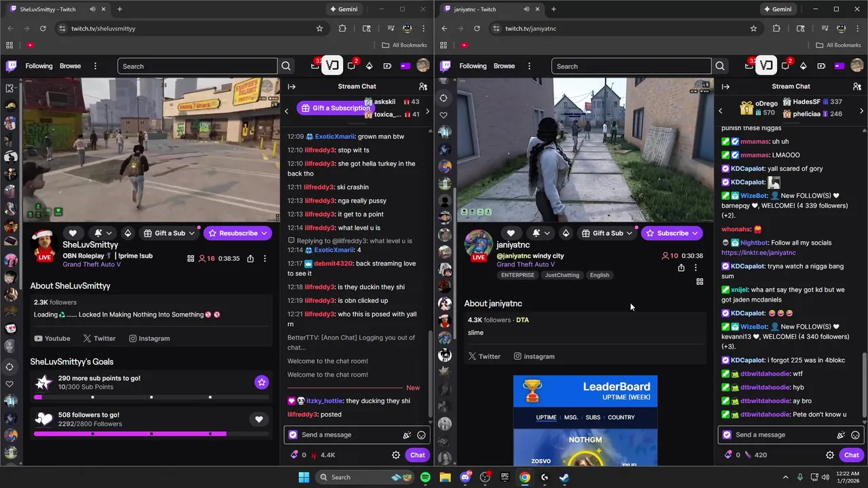Collapse Stream Chat in janiyatnc window
The image size is (868, 488).
pyautogui.click(x=726, y=86)
